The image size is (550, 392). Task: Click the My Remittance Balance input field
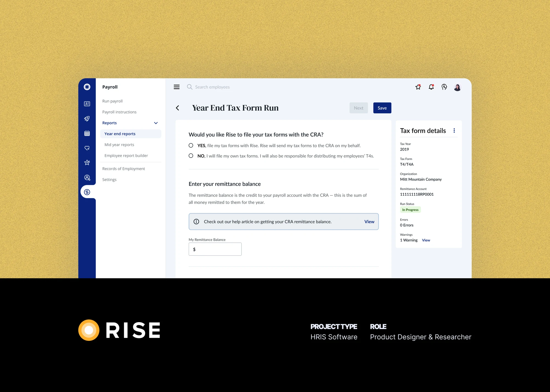coord(215,249)
